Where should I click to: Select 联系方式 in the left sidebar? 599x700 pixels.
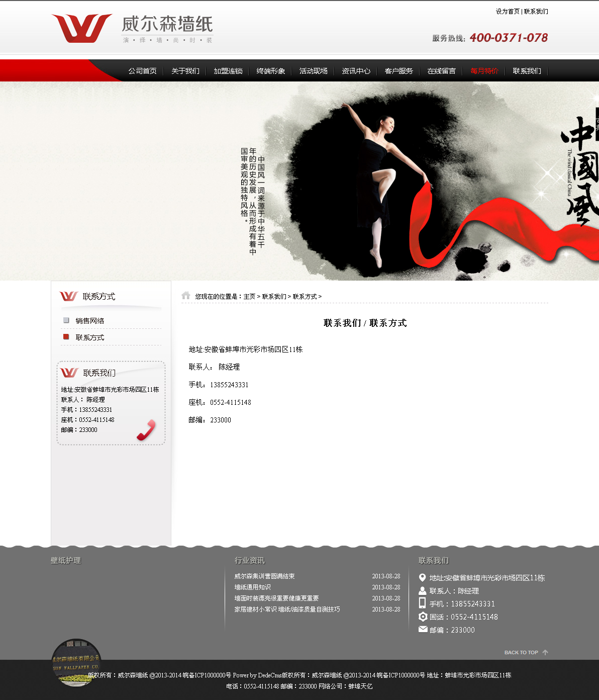[x=90, y=337]
